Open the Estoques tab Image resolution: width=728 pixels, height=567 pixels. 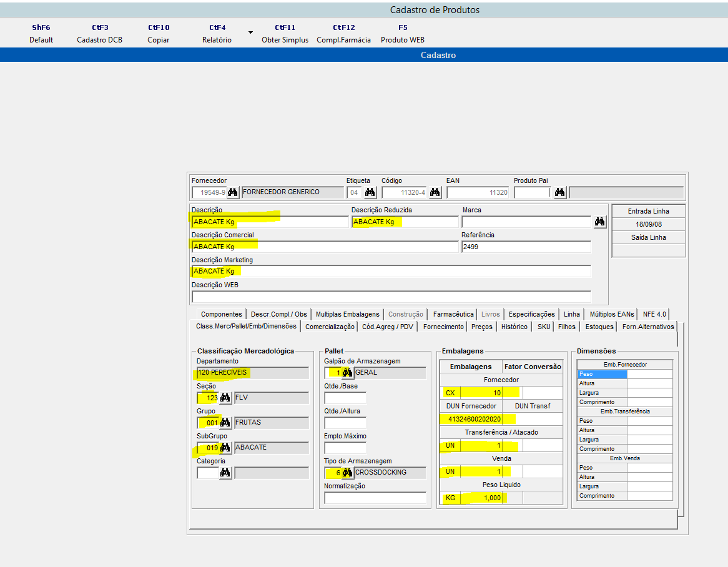(x=598, y=326)
